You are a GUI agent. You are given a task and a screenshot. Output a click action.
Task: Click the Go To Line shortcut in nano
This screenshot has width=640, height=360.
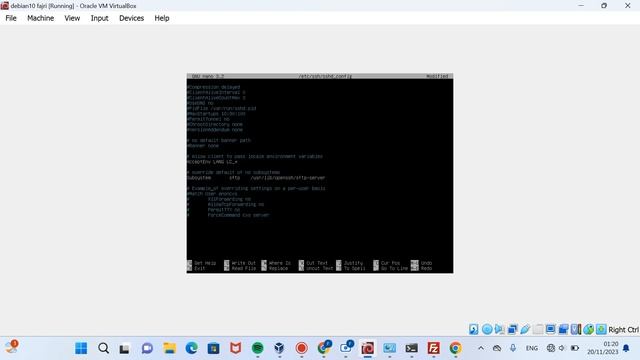point(391,269)
